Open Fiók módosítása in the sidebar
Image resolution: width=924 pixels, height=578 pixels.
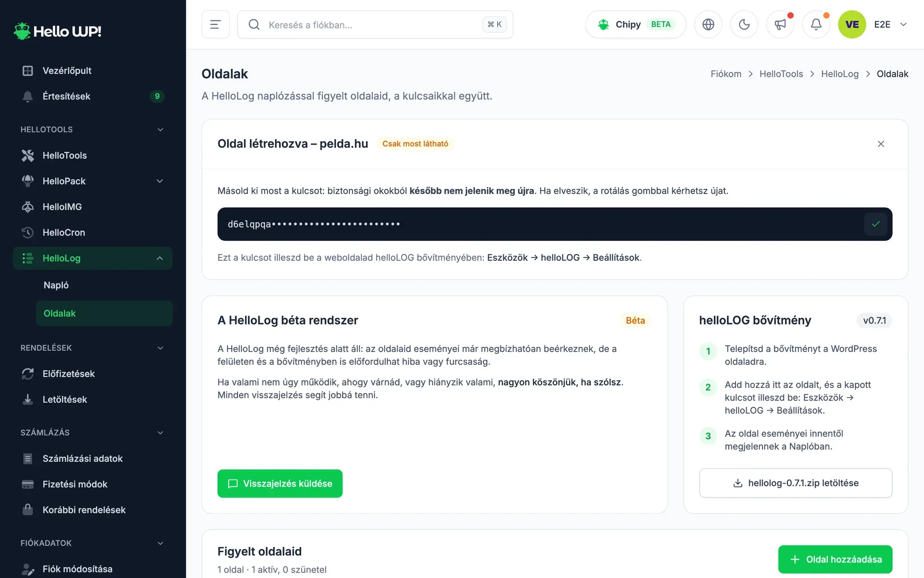pos(92,569)
